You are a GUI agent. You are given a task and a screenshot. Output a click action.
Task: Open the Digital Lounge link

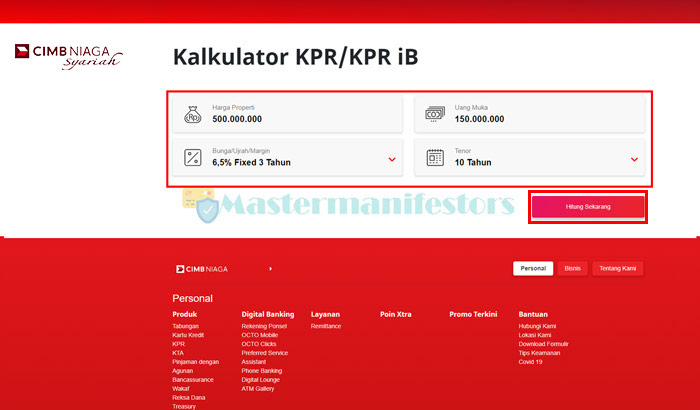coord(261,380)
